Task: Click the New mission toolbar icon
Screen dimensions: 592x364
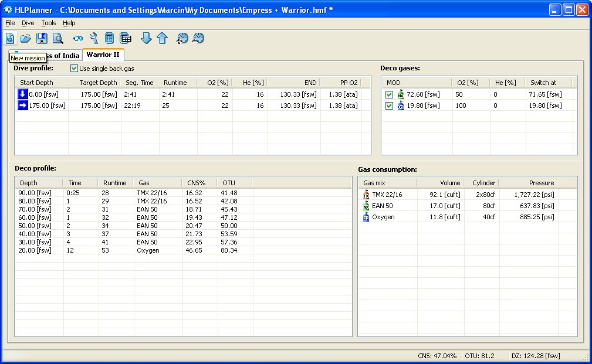Action: pos(10,38)
